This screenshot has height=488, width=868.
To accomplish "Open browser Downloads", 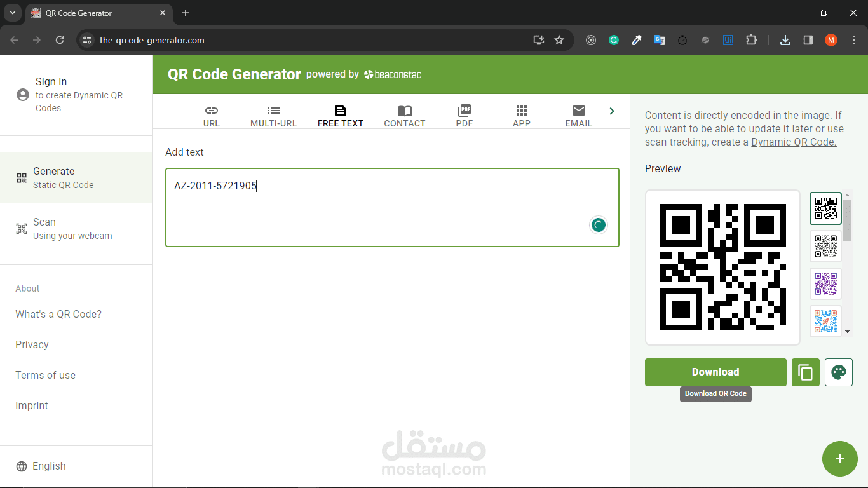I will 785,40.
